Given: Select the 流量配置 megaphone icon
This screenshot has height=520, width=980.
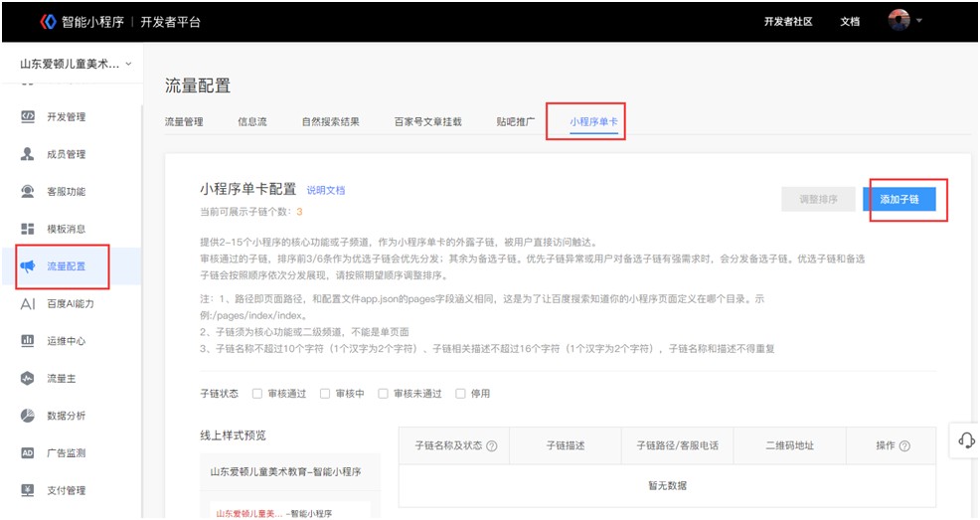Looking at the screenshot, I should pyautogui.click(x=28, y=266).
